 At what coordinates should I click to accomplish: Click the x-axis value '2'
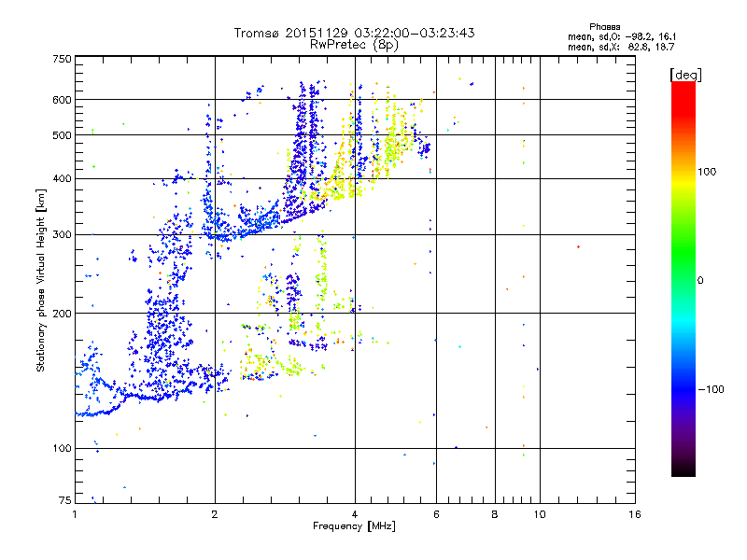215,514
